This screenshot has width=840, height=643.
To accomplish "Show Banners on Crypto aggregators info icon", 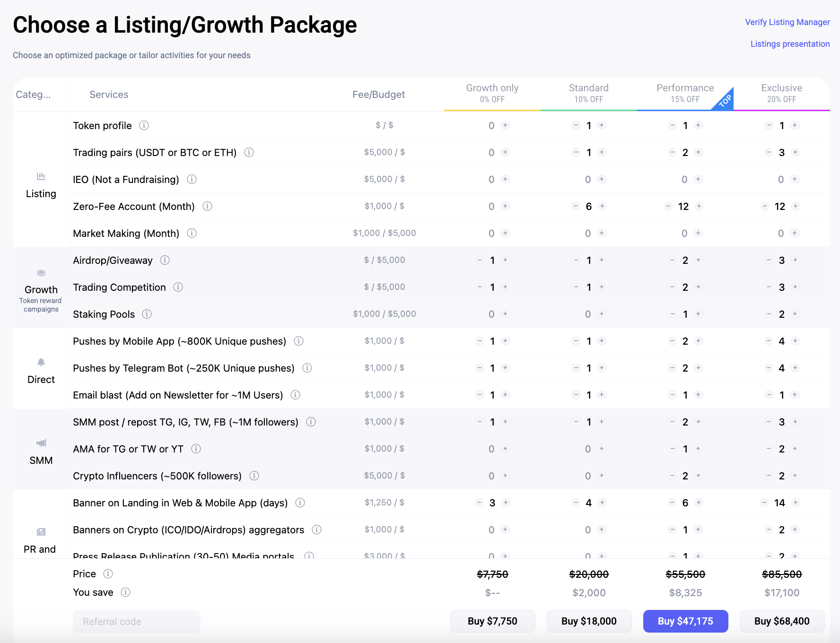I will point(316,530).
